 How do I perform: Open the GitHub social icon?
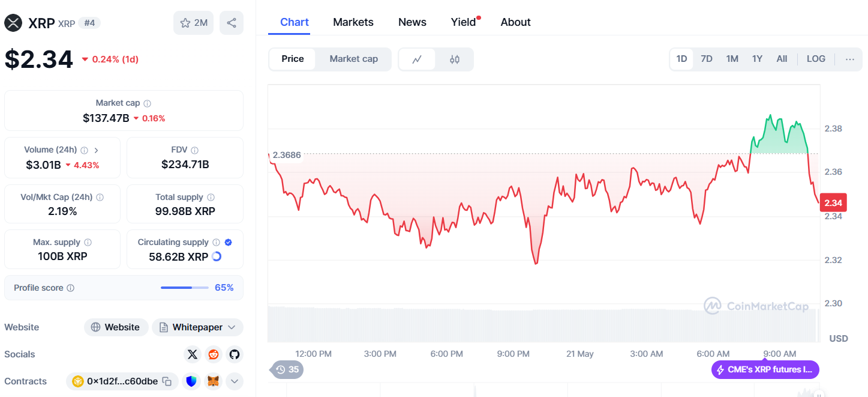234,354
